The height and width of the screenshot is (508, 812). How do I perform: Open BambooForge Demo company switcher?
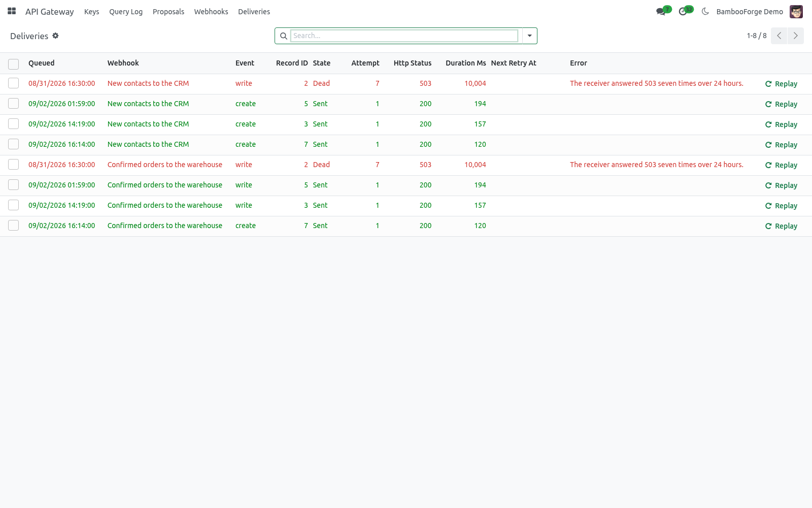750,12
